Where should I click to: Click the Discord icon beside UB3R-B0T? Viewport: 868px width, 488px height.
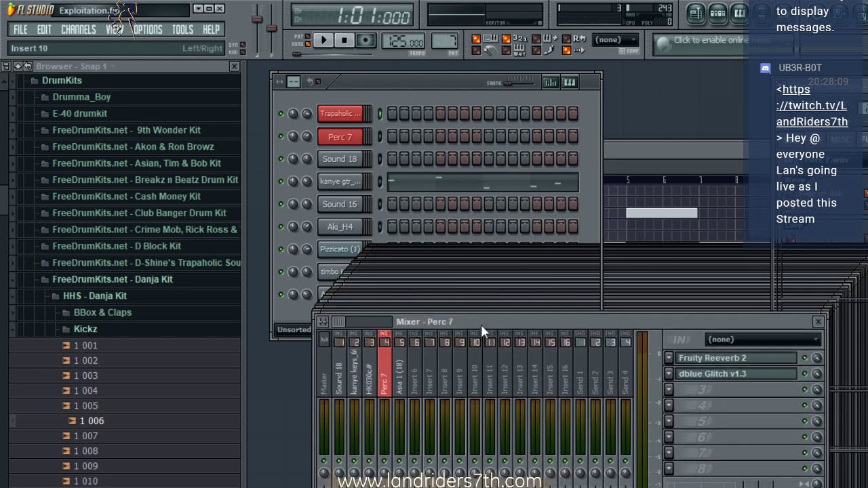[766, 68]
